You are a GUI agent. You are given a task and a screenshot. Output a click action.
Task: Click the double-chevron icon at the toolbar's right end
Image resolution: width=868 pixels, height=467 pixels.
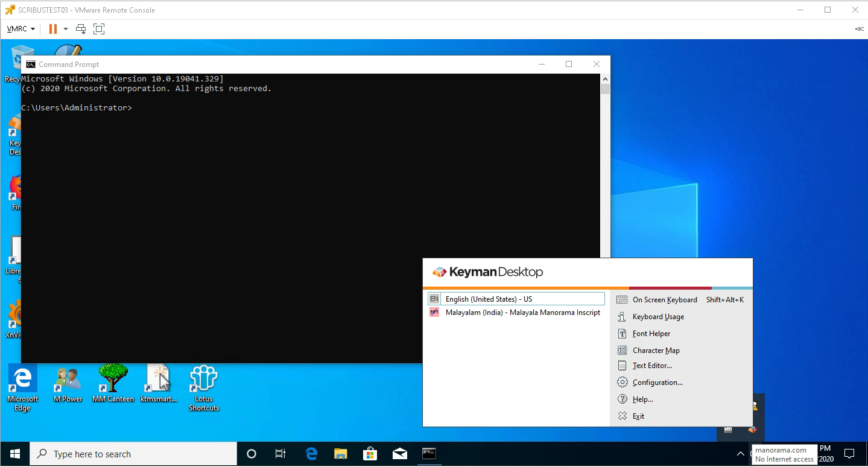click(x=859, y=29)
